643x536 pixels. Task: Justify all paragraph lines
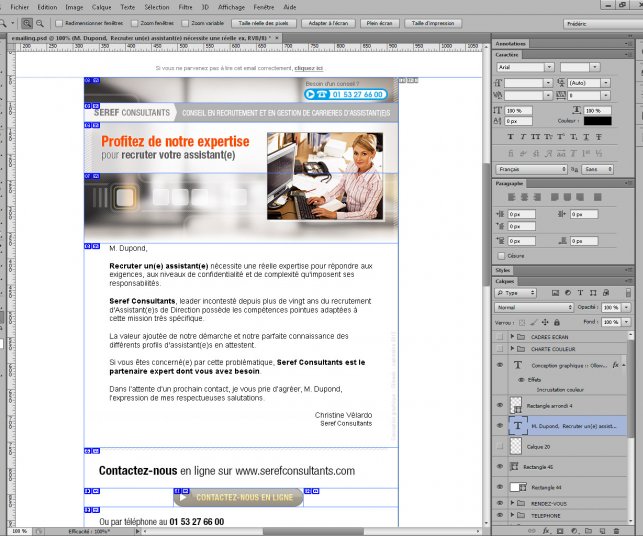click(x=597, y=197)
